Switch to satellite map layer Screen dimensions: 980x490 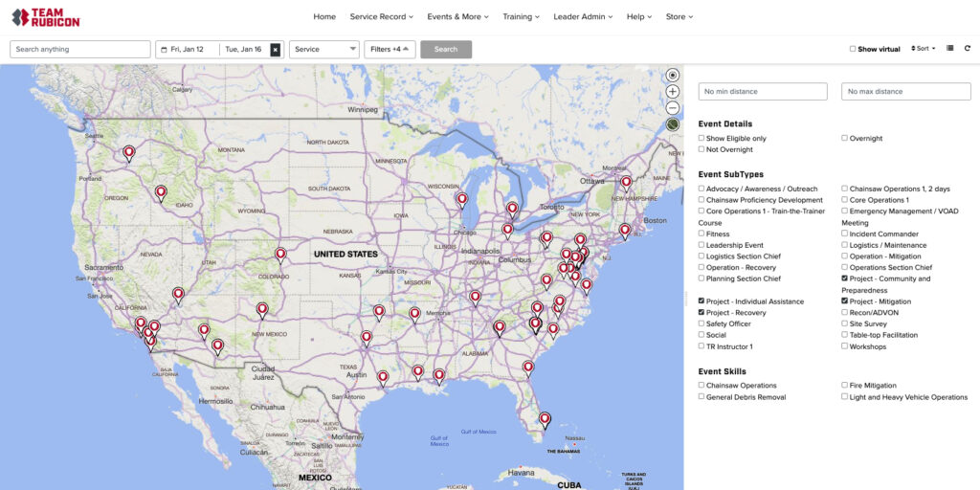point(673,124)
